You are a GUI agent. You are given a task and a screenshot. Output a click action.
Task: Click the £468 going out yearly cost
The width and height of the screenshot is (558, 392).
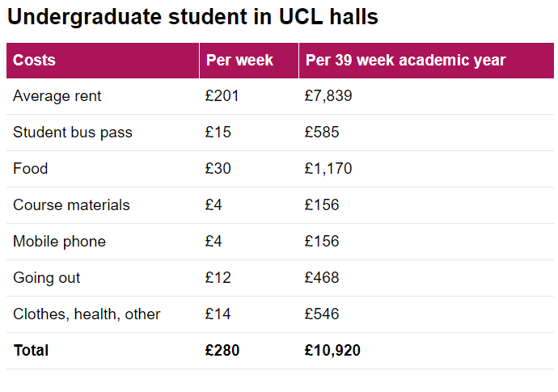(x=322, y=278)
